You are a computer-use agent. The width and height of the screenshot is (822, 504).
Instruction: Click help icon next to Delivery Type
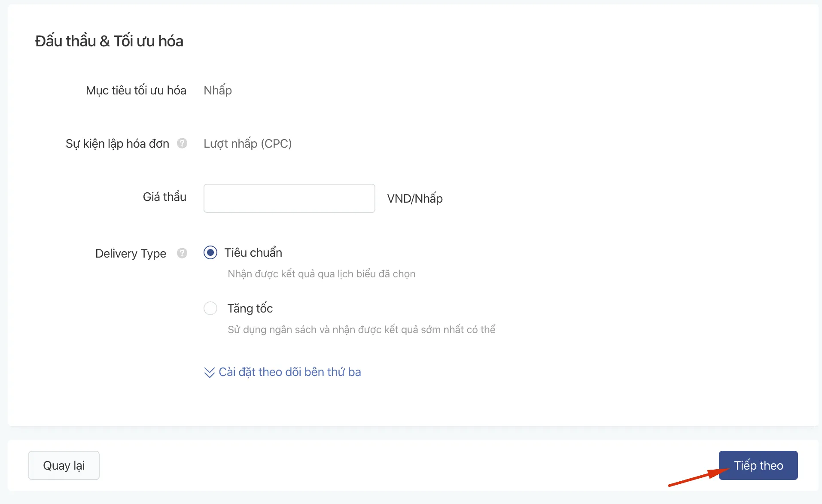[182, 253]
